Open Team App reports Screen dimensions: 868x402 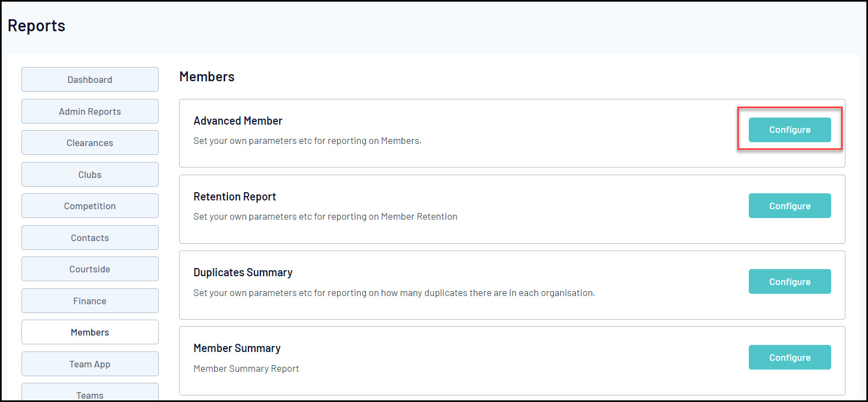coord(90,364)
